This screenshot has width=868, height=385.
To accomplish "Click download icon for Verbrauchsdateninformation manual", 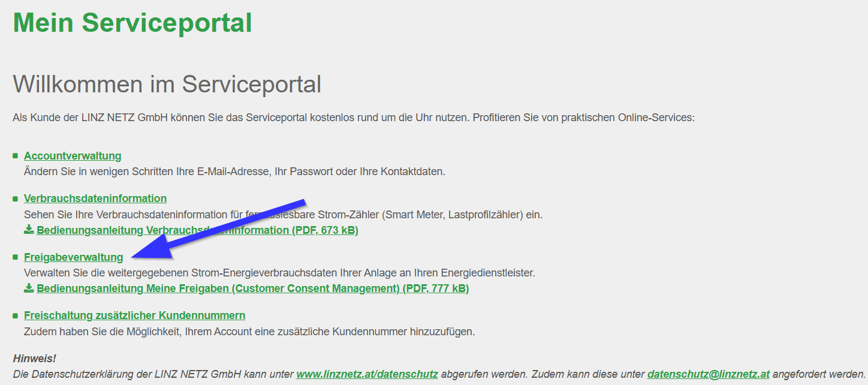I will [x=29, y=230].
